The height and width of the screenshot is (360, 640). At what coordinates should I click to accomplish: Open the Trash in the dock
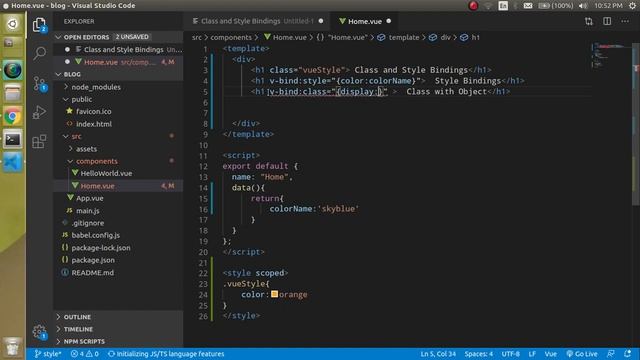[x=12, y=347]
